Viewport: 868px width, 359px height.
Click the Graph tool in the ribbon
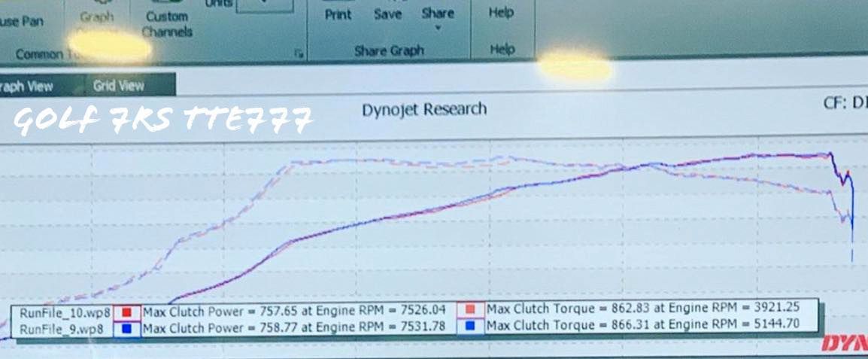point(97,17)
